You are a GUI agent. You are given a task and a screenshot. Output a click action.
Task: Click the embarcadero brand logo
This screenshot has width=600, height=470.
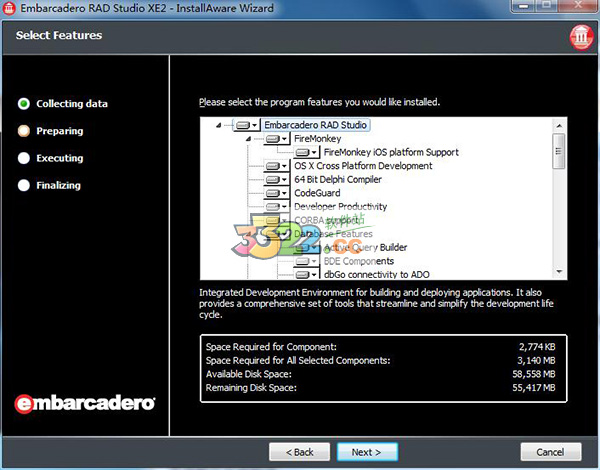(x=85, y=403)
